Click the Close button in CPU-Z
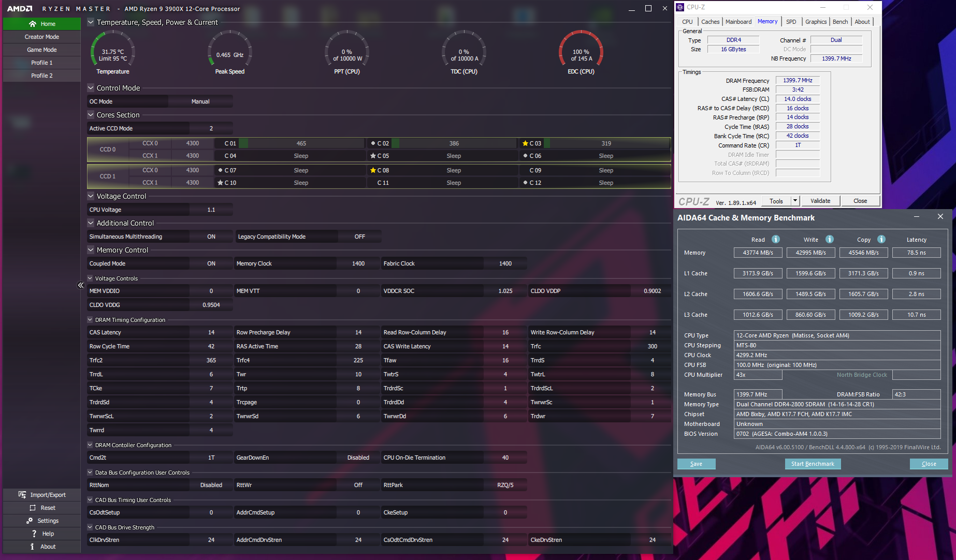The height and width of the screenshot is (560, 956). pyautogui.click(x=860, y=201)
